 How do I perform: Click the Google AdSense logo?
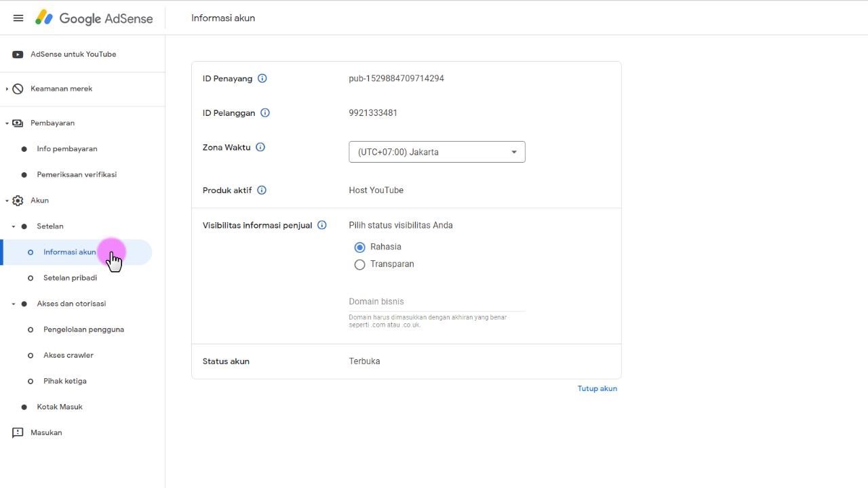[x=94, y=18]
